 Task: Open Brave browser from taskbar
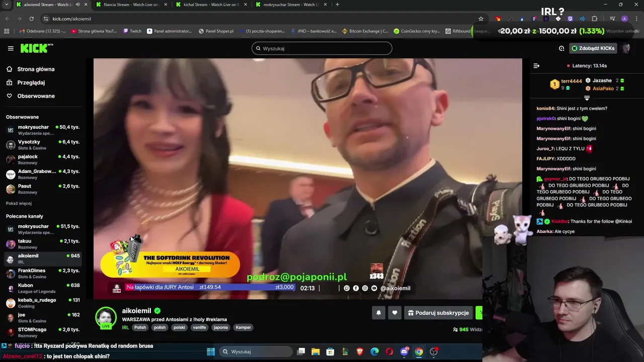tap(360, 351)
